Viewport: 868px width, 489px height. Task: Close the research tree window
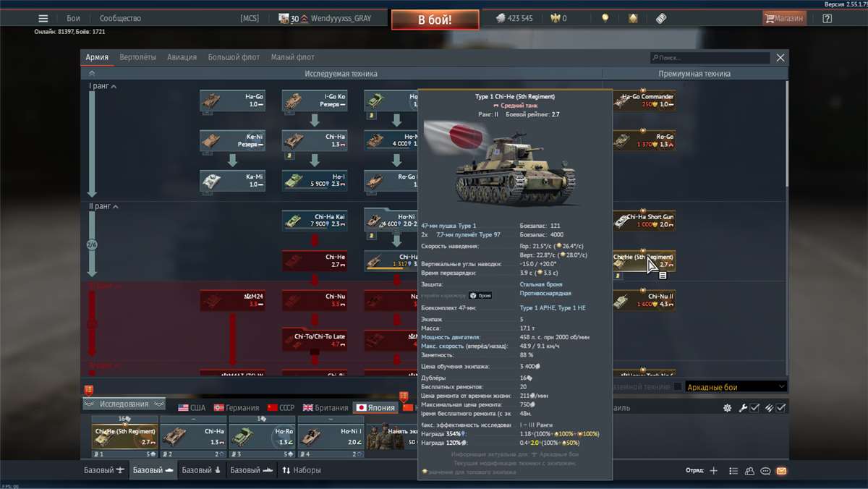click(780, 57)
